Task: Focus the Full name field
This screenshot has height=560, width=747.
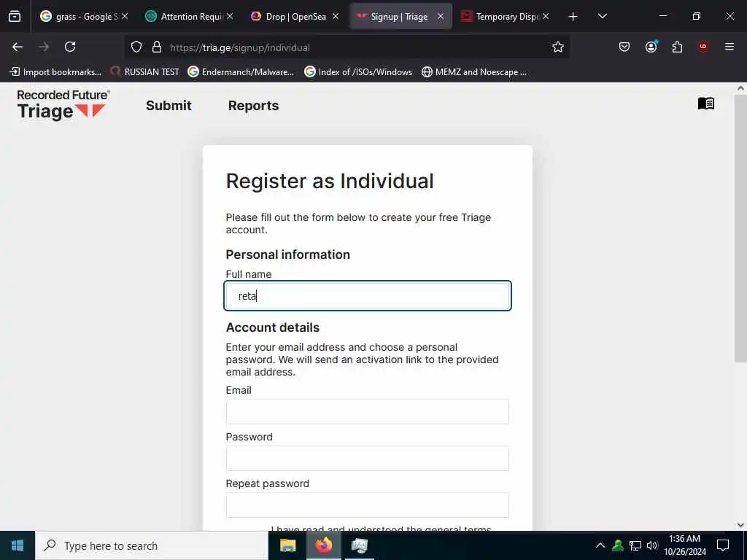Action: pyautogui.click(x=368, y=296)
